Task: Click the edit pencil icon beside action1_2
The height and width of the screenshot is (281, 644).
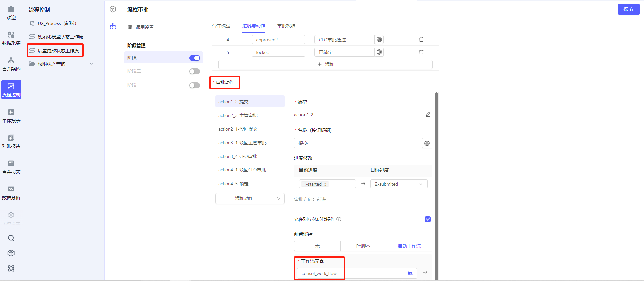Action: coord(428,115)
